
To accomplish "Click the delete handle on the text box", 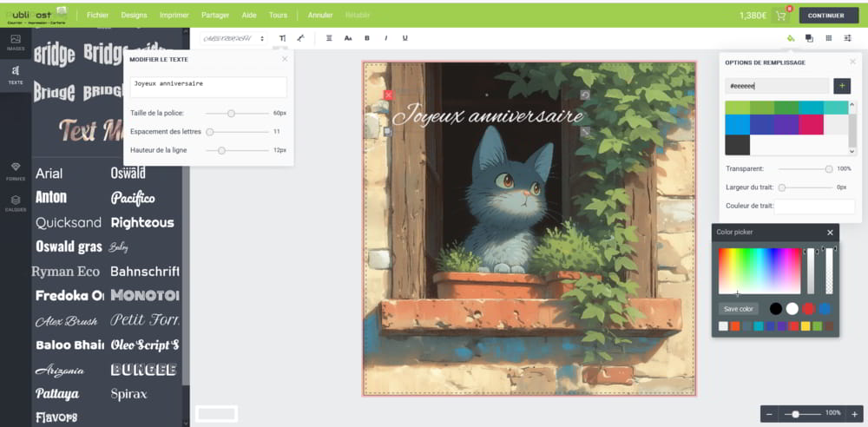I will pyautogui.click(x=388, y=95).
